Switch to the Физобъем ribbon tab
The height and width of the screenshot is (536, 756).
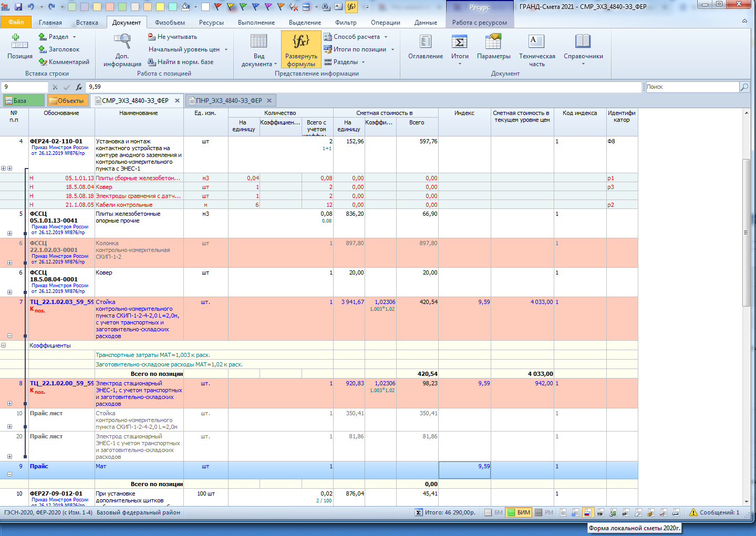(x=170, y=23)
